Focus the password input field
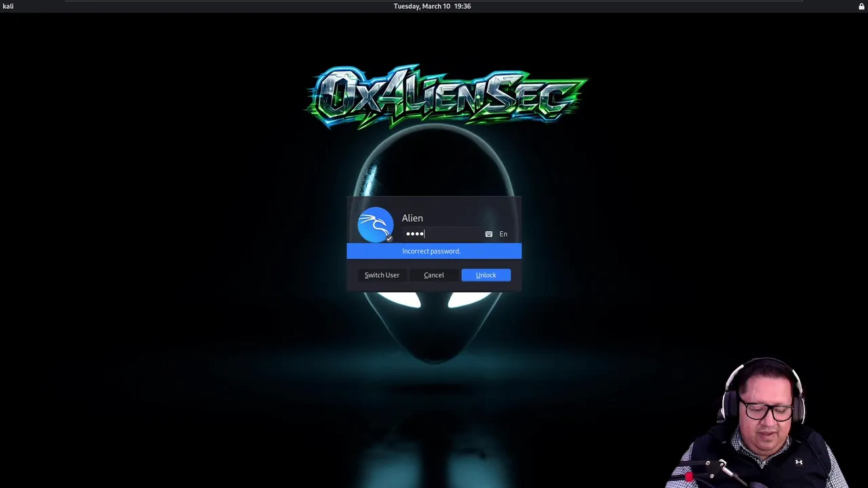The image size is (868, 488). [441, 234]
